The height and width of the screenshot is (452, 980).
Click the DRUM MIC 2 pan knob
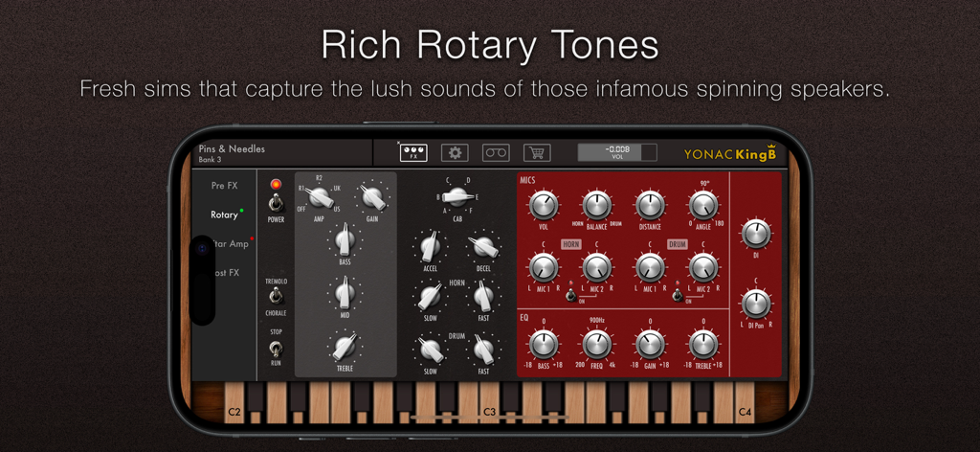click(x=703, y=267)
